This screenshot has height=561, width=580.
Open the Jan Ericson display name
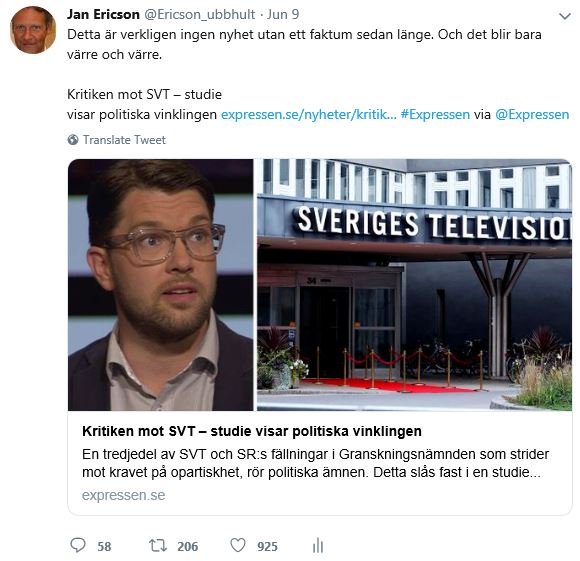pyautogui.click(x=103, y=14)
